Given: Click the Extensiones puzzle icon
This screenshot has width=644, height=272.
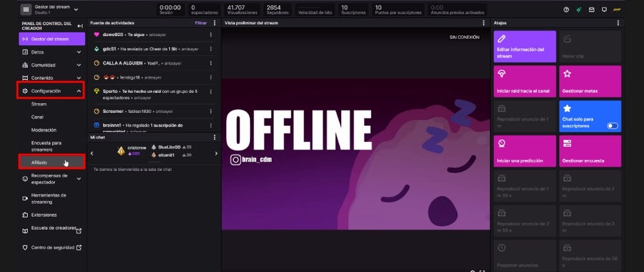Looking at the screenshot, I should (x=24, y=215).
